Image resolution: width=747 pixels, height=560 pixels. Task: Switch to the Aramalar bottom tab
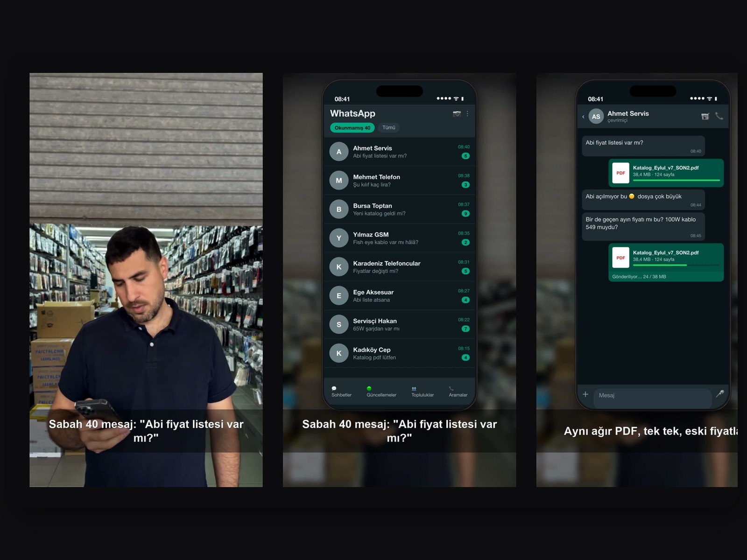(x=458, y=392)
